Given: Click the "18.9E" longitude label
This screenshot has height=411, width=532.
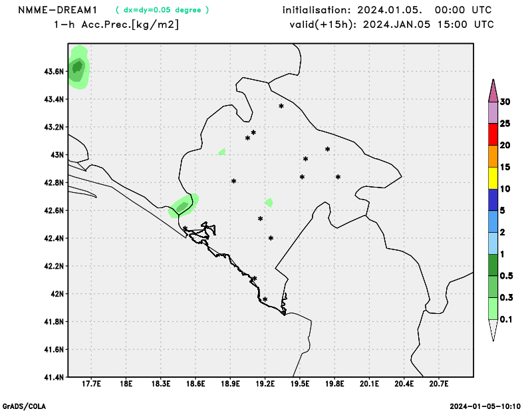Looking at the screenshot, I should pos(230,384).
